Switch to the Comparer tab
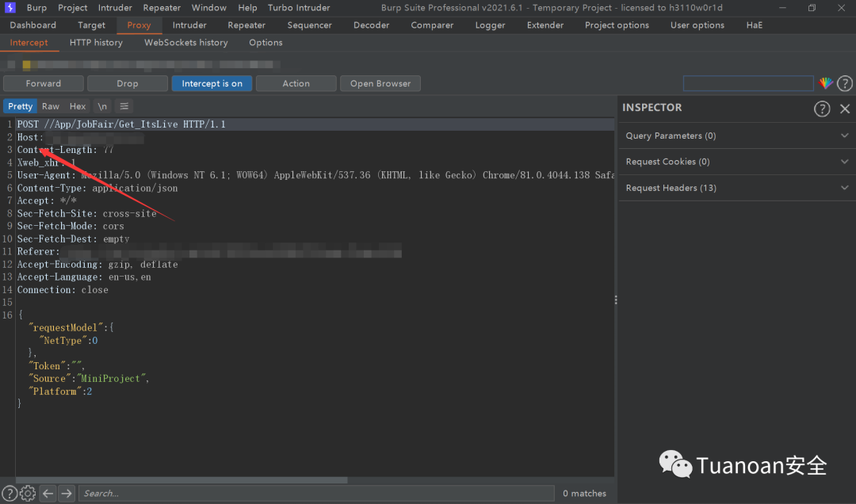Viewport: 856px width, 504px height. click(x=432, y=25)
